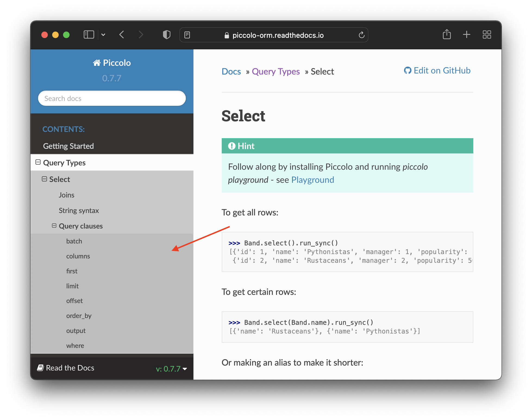Click the Select page heading
The image size is (532, 420).
pos(243,116)
